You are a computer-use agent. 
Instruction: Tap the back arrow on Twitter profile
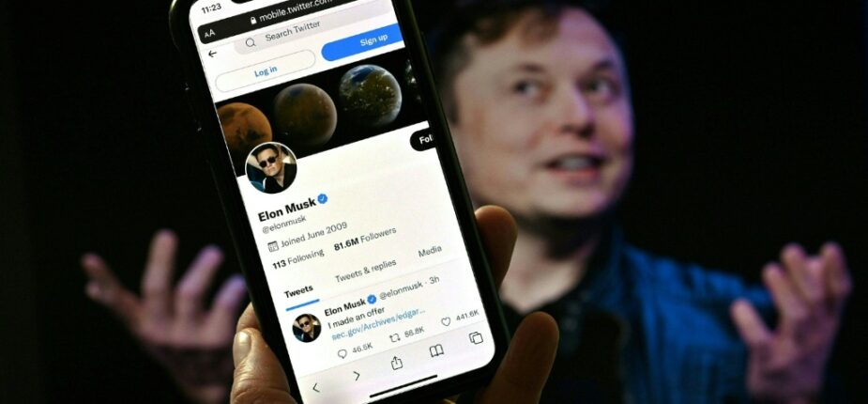pyautogui.click(x=212, y=54)
